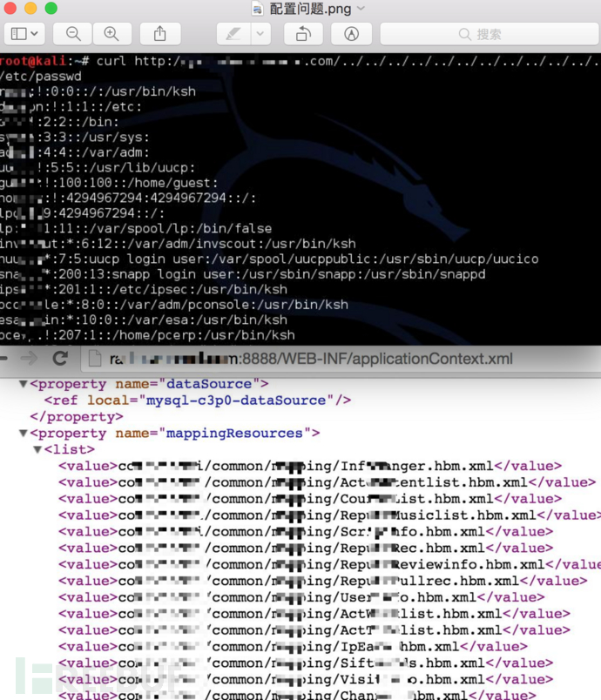
Task: Click the terminal line containing /home/pcerp
Action: tap(147, 335)
